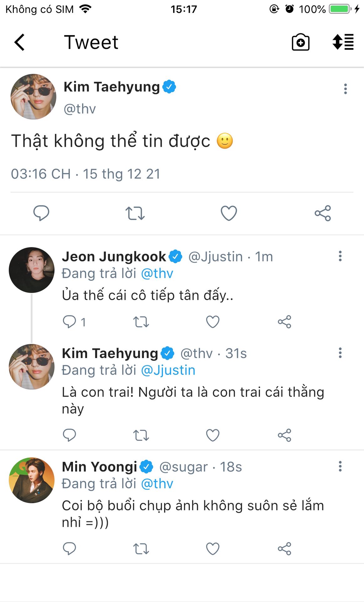364x602 pixels.
Task: Open more options on Min Yoongi's reply
Action: [x=340, y=466]
